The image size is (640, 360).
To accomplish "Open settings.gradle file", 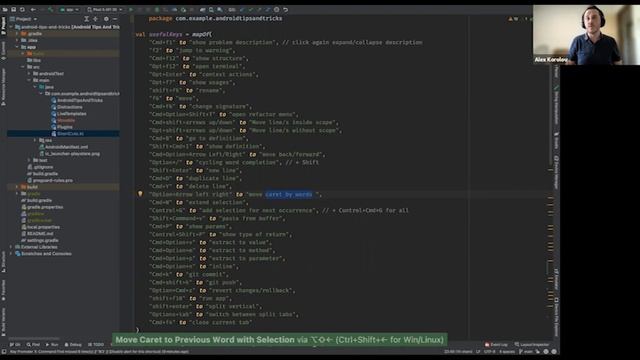I will pos(40,240).
